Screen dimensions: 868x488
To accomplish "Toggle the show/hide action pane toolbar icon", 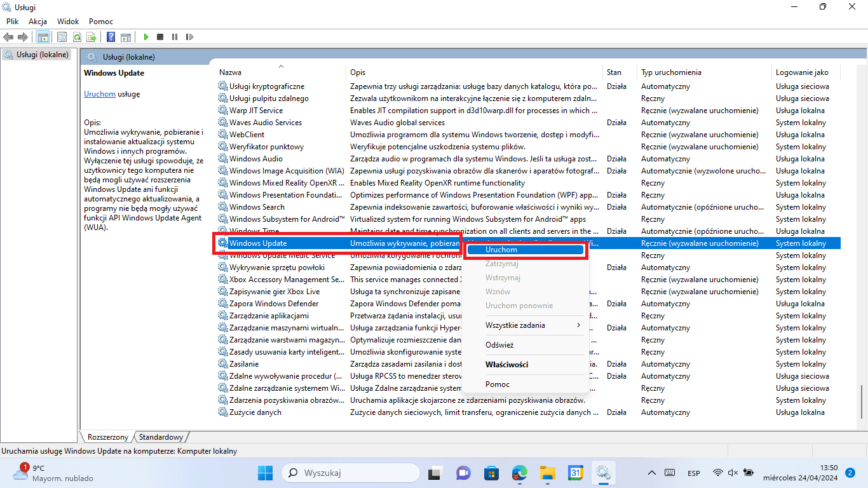I will point(126,37).
